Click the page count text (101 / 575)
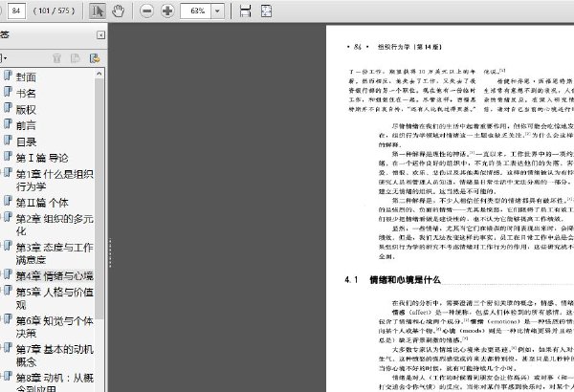The height and width of the screenshot is (392, 574). tap(54, 11)
